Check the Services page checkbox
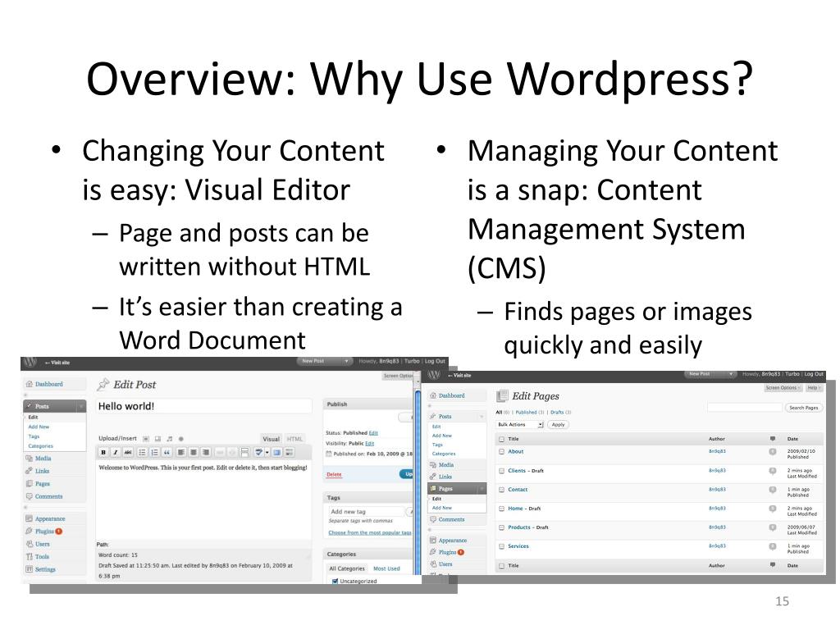The width and height of the screenshot is (840, 630). (502, 546)
